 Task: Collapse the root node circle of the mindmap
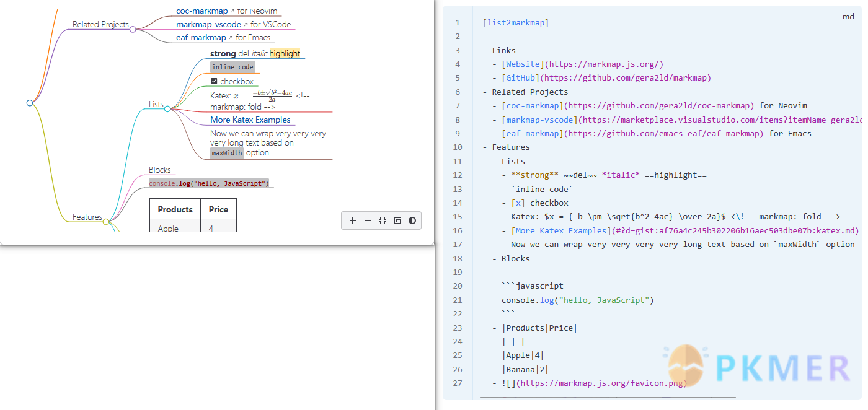[30, 103]
